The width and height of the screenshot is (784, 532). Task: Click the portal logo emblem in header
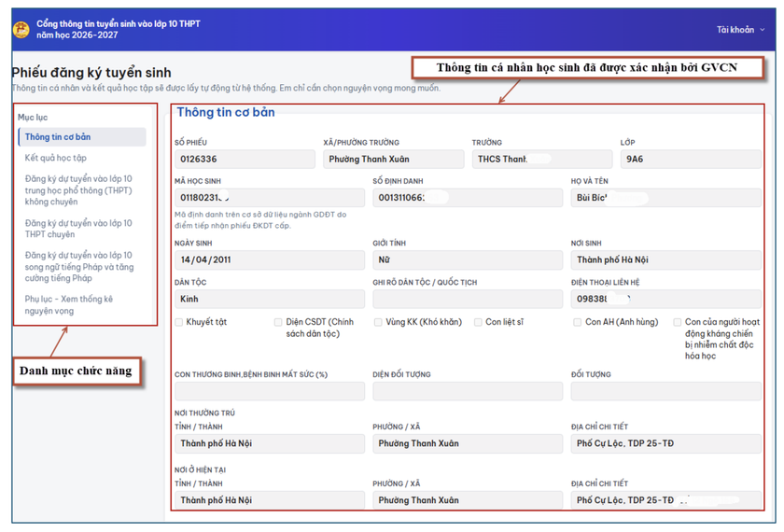click(21, 30)
